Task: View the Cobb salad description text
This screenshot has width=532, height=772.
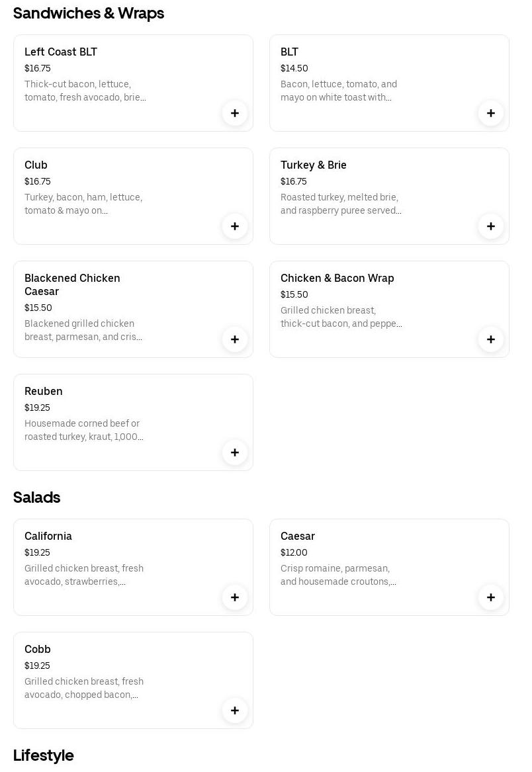Action: point(84,688)
